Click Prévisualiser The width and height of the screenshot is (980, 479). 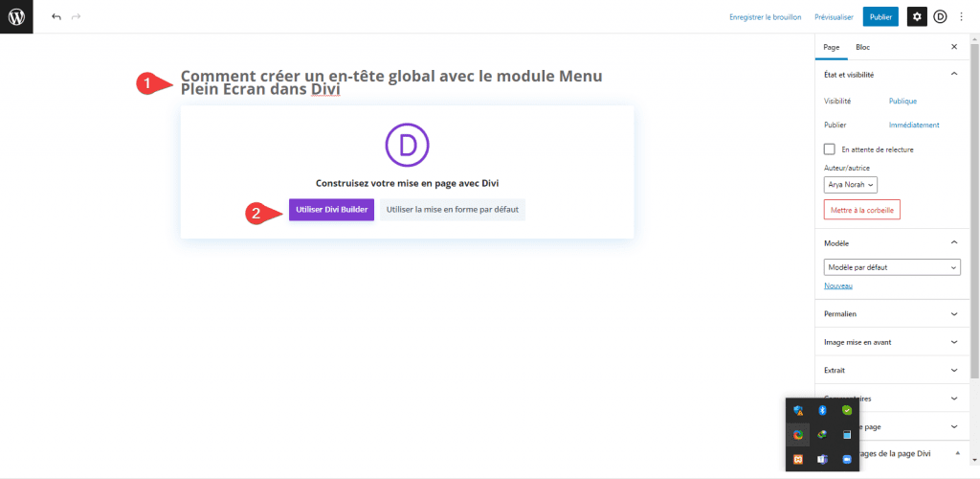click(834, 17)
